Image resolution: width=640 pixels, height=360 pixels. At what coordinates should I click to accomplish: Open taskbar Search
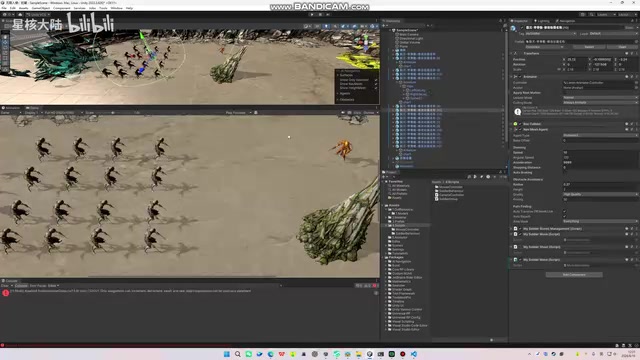pos(238,354)
